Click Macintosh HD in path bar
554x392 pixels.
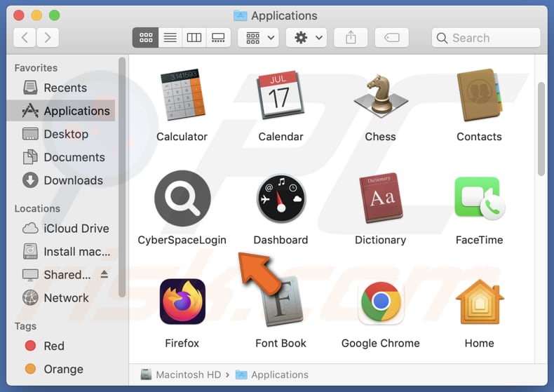point(181,374)
